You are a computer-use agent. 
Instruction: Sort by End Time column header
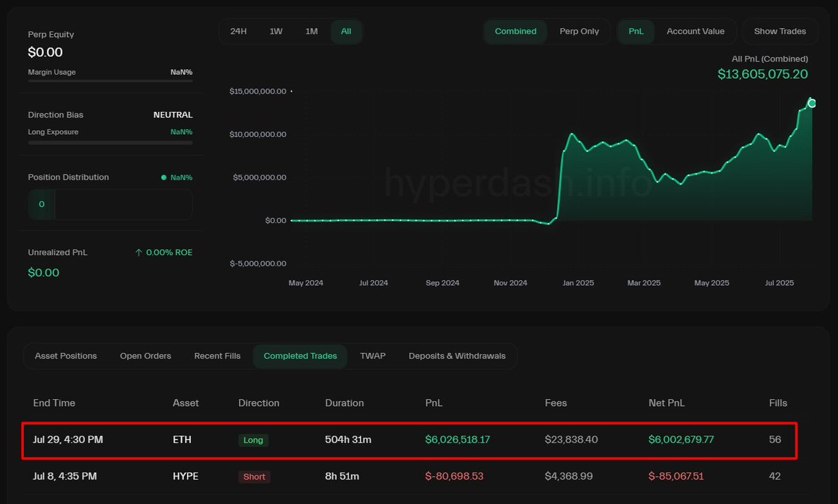click(x=54, y=403)
